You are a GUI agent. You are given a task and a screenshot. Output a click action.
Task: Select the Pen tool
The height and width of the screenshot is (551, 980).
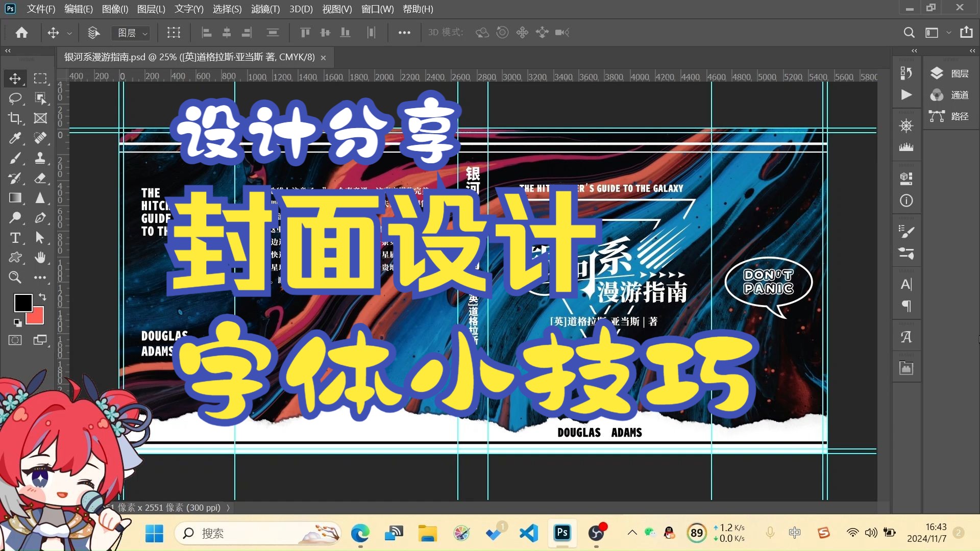point(40,218)
